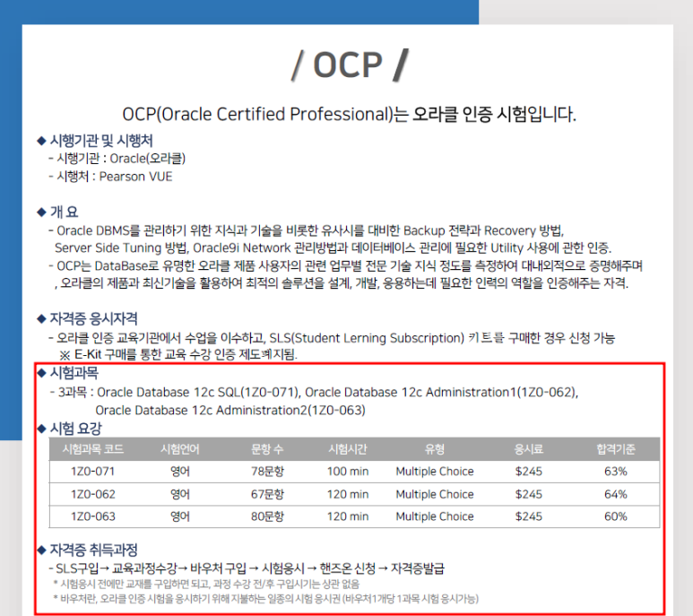Screen dimensions: 693x616
Task: Click the '응시료' column header
Action: (x=529, y=449)
